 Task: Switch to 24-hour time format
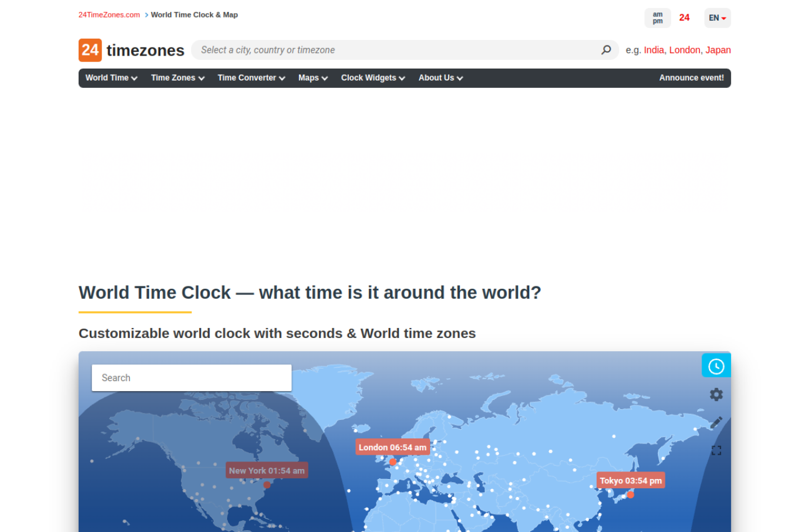pos(684,18)
